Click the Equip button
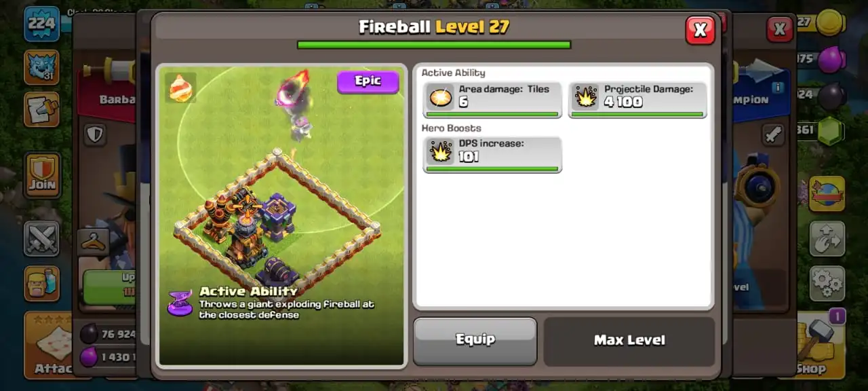Image resolution: width=868 pixels, height=391 pixels. [475, 340]
